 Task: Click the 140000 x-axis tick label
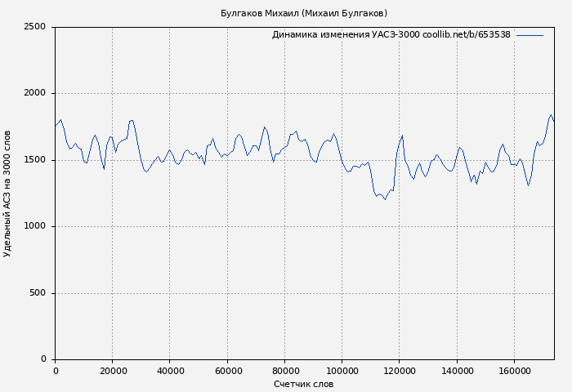[456, 371]
